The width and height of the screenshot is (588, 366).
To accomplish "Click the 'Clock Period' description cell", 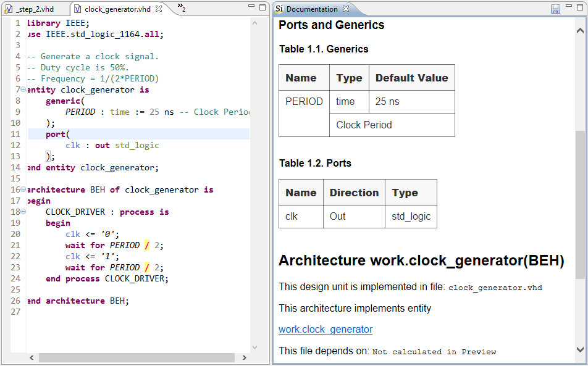I will 392,125.
